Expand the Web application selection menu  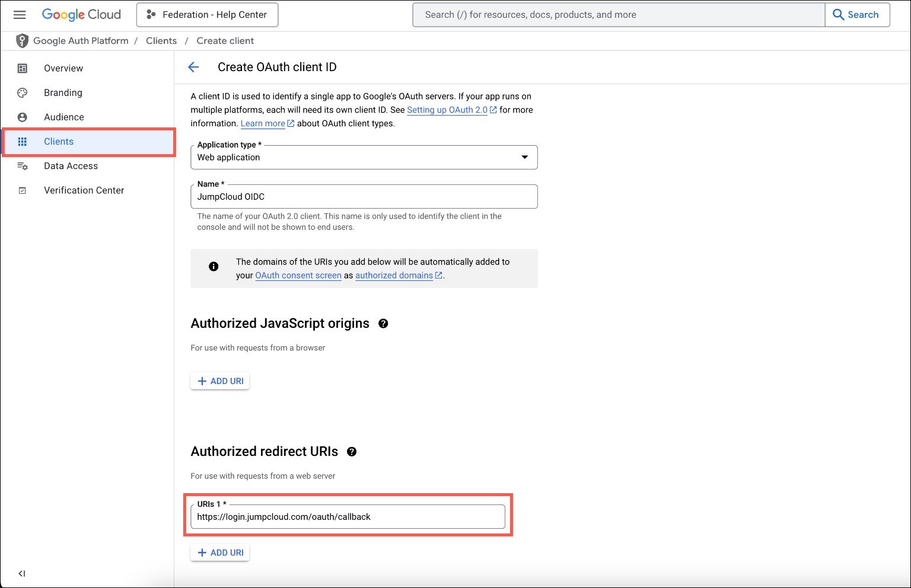[524, 157]
